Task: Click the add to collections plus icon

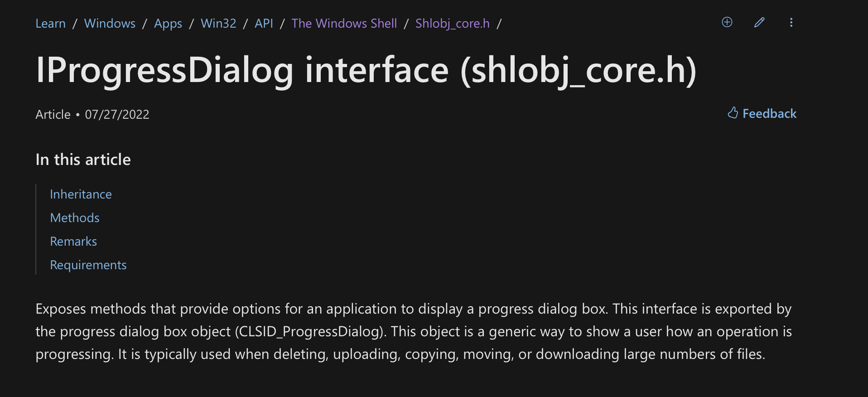Action: click(x=727, y=22)
